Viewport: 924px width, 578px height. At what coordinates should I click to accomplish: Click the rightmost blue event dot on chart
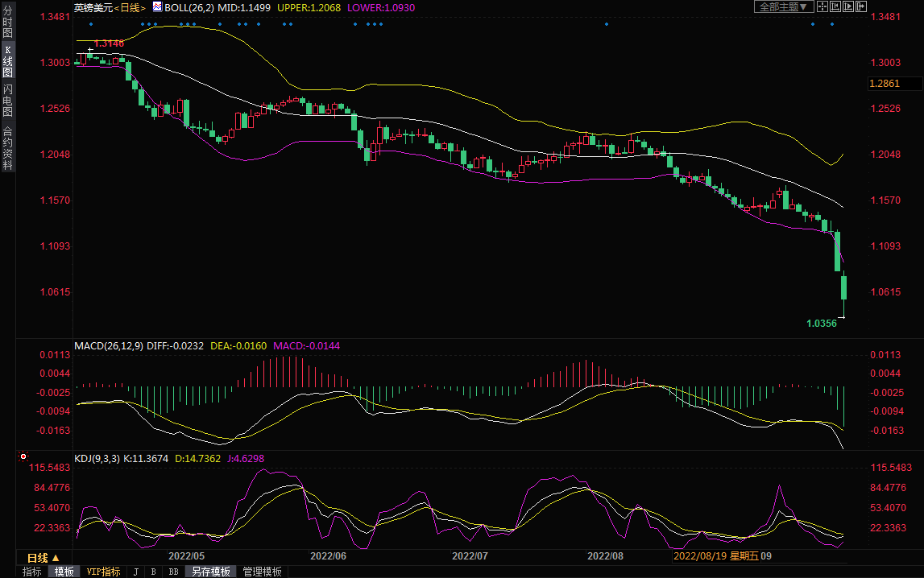(x=832, y=24)
